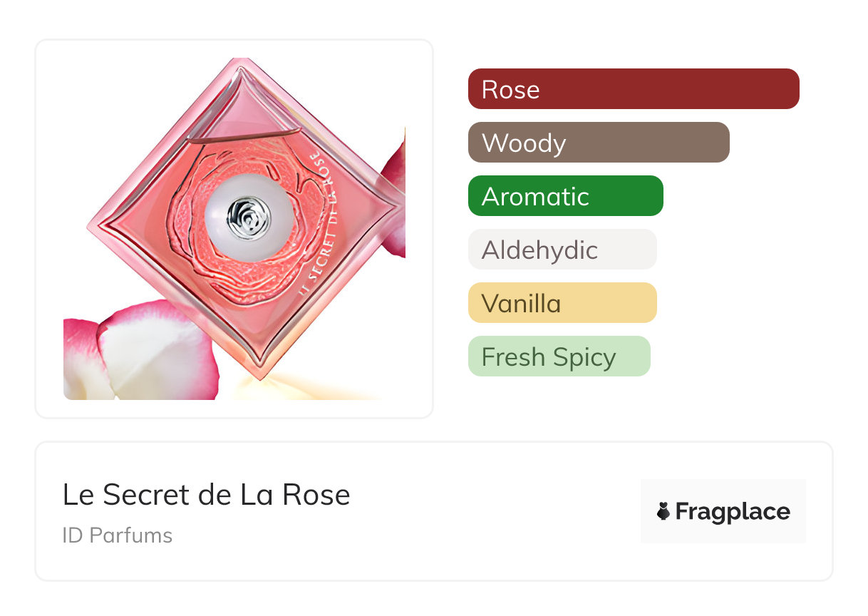Click the Fragplace wordmark text
Viewport: 868px width, 616px height.
[733, 511]
